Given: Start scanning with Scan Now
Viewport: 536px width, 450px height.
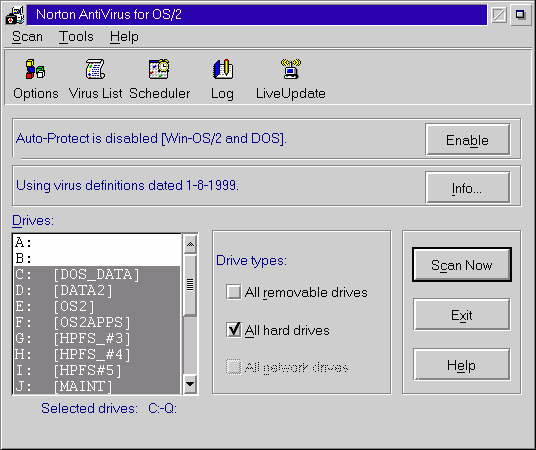Looking at the screenshot, I should [462, 265].
